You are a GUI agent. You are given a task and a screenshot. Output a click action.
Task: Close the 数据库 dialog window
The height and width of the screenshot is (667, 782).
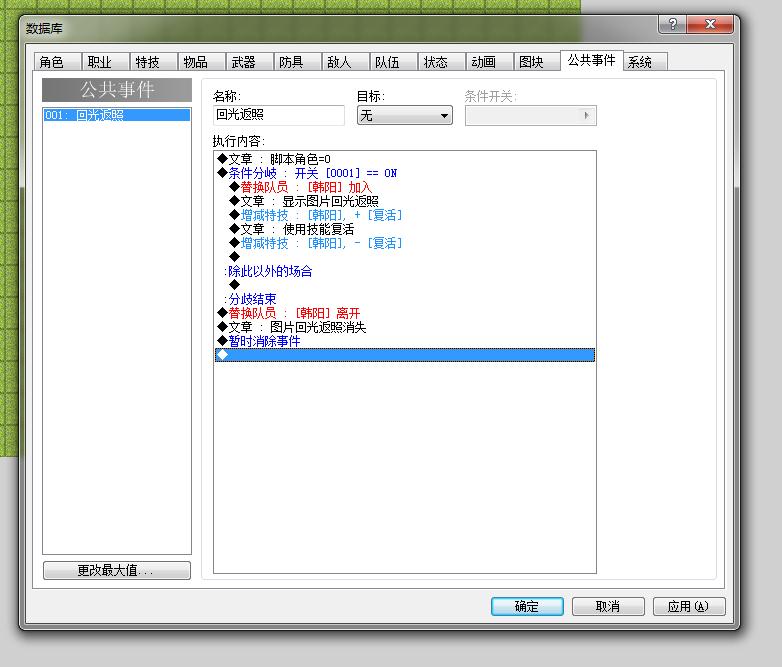[x=710, y=24]
